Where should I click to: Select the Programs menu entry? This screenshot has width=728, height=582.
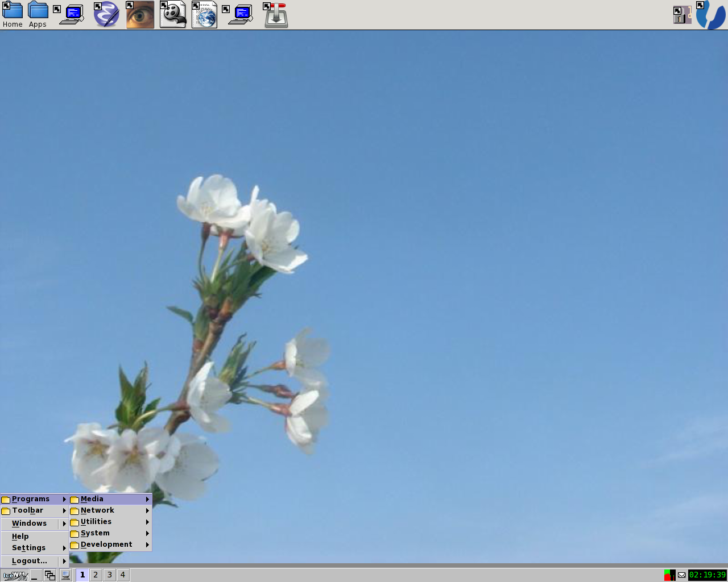35,499
